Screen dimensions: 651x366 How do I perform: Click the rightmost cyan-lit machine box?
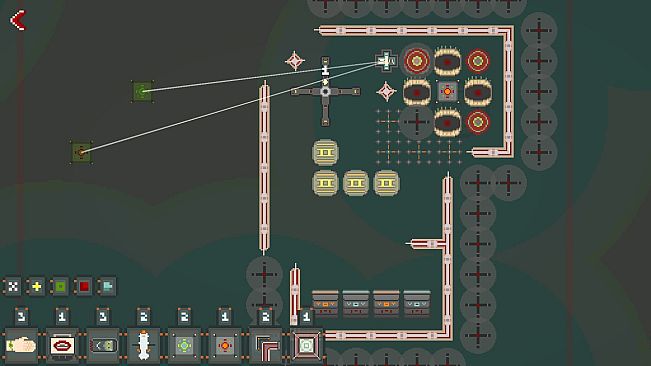(417, 303)
